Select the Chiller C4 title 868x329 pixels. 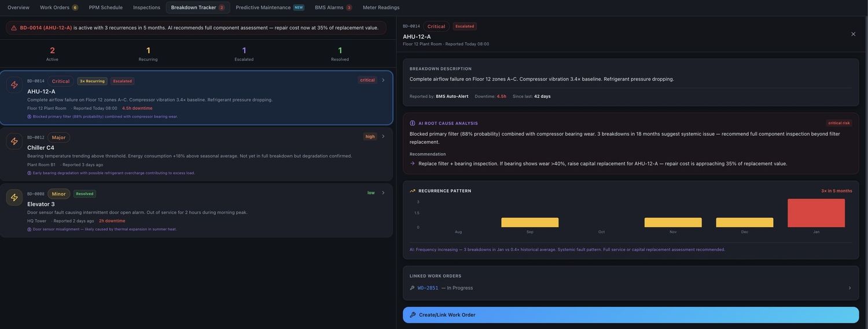coord(41,148)
